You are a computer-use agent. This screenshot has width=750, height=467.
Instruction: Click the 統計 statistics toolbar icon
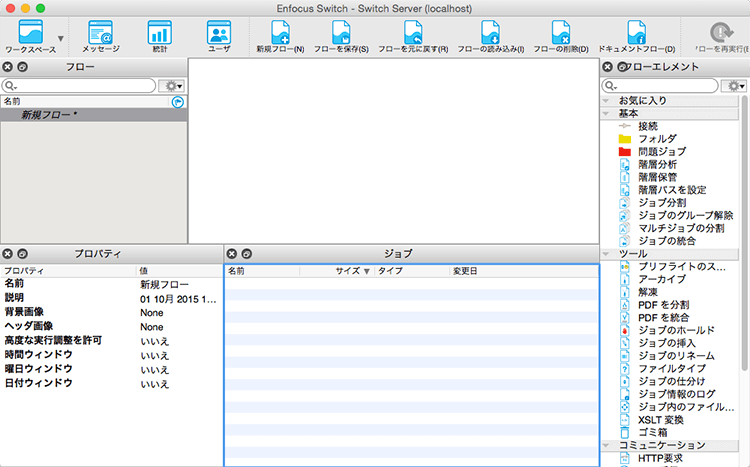[159, 35]
